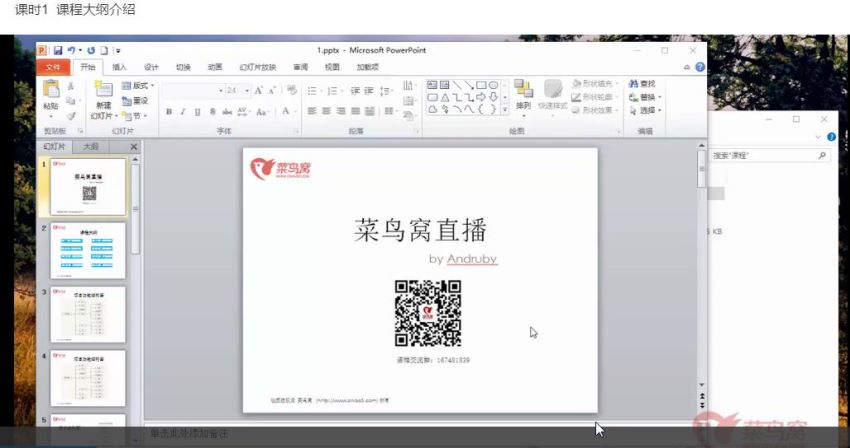Switch to the 设计 Design tab
This screenshot has width=850, height=448.
(151, 67)
